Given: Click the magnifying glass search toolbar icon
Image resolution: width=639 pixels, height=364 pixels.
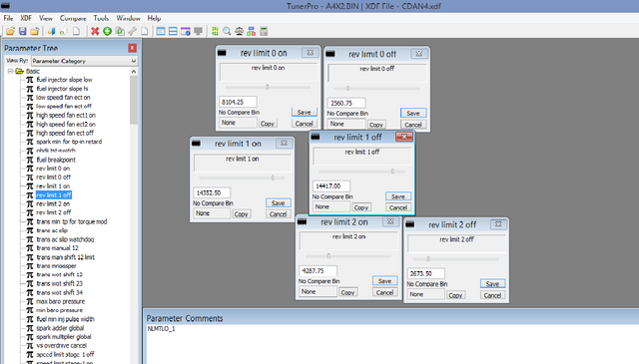Looking at the screenshot, I should pyautogui.click(x=227, y=31).
